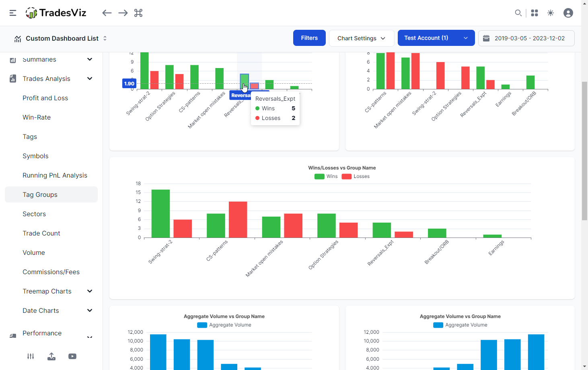This screenshot has height=370, width=588.
Task: Open the user profile avatar
Action: (x=568, y=13)
